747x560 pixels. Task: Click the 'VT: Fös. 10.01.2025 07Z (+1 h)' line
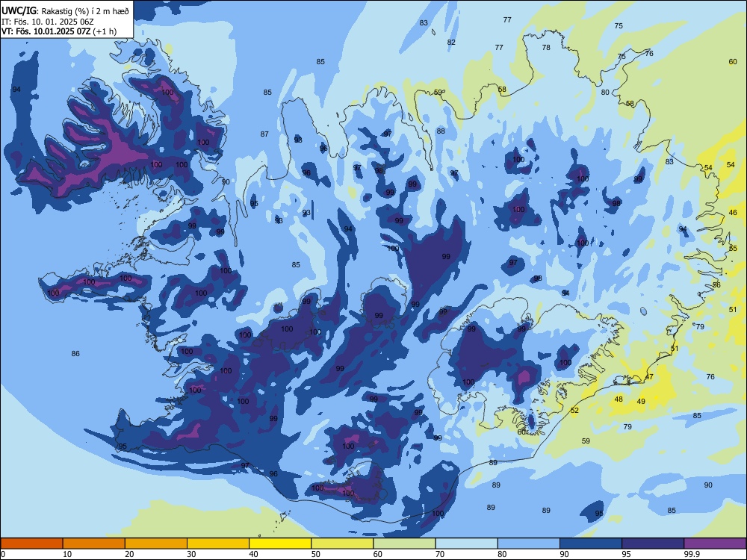59,31
